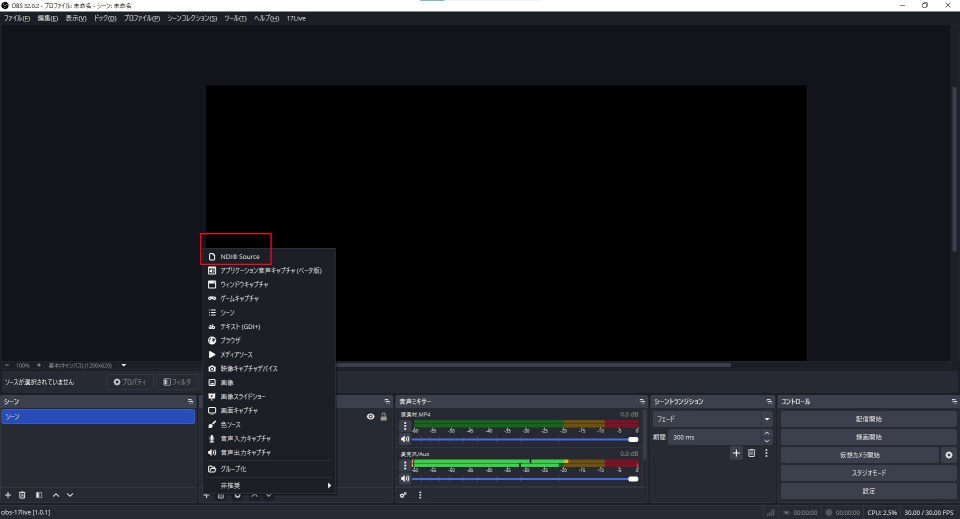Screen dimensions: 960x519
Task: Toggle source visibility eye icon
Action: (371, 417)
